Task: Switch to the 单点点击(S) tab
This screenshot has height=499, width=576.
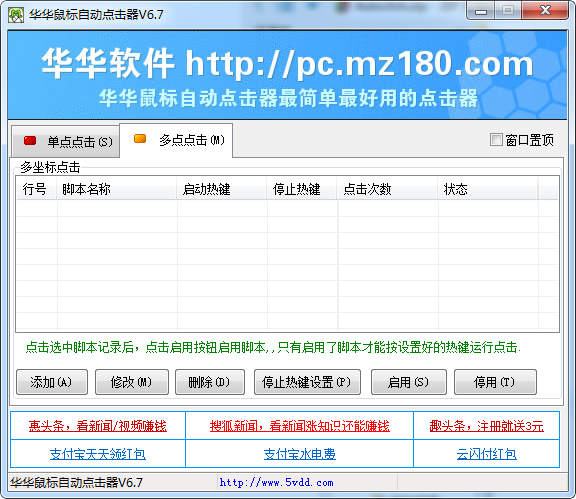Action: point(65,141)
